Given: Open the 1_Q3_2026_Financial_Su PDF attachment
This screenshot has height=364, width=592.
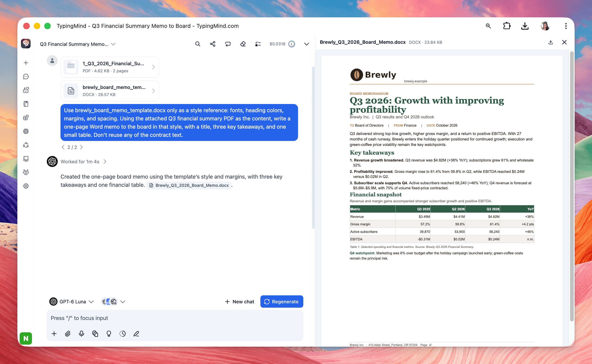Looking at the screenshot, I should [x=110, y=67].
